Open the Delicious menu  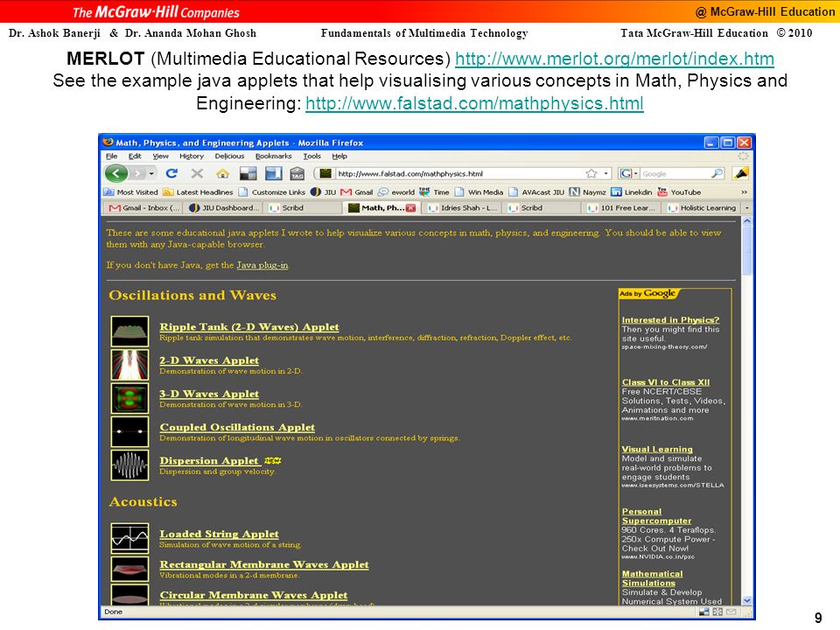point(229,156)
